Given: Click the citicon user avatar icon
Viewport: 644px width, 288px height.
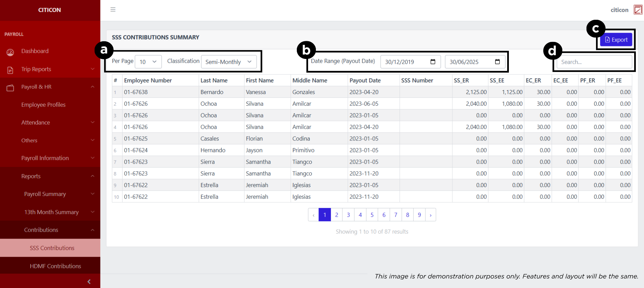Looking at the screenshot, I should 638,10.
